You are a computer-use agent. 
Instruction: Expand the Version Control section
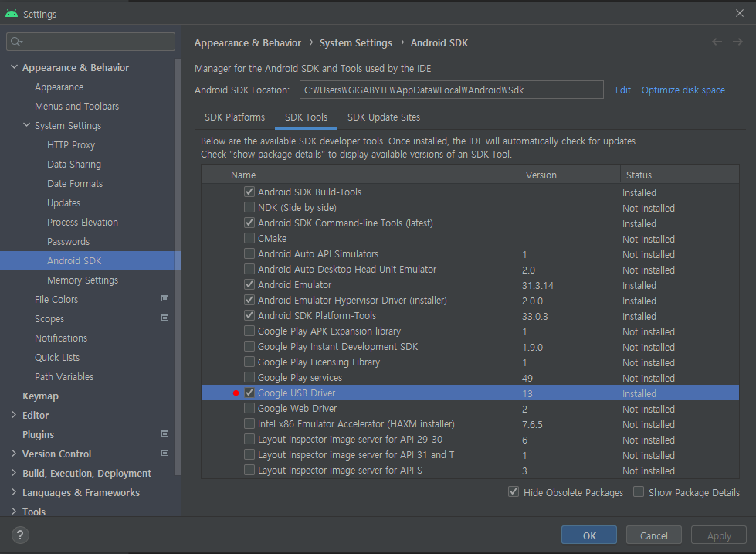pos(14,453)
